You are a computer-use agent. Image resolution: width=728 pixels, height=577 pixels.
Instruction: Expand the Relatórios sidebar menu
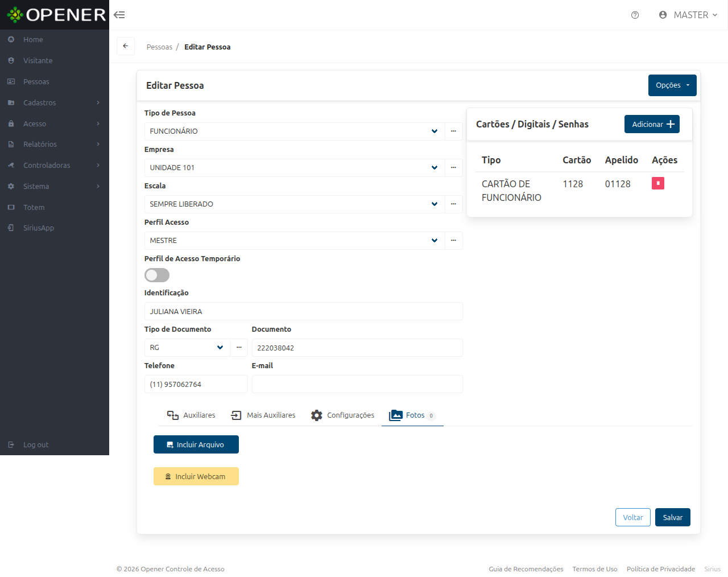[x=55, y=144]
